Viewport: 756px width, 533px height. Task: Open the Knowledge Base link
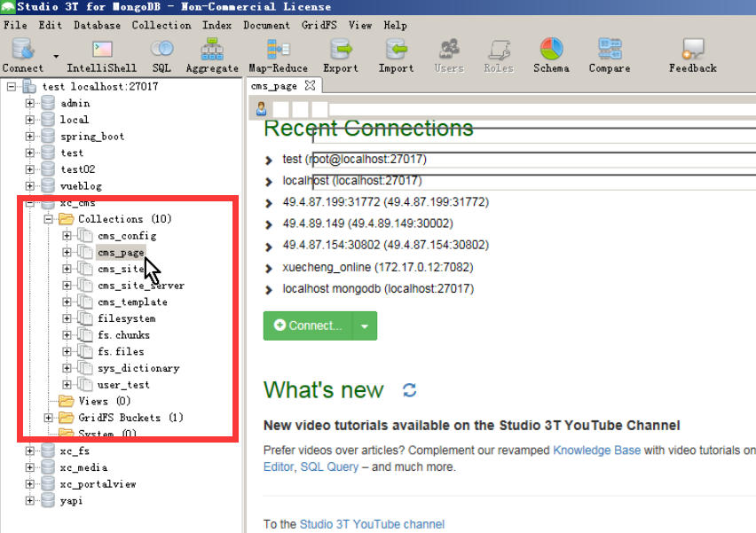click(597, 451)
